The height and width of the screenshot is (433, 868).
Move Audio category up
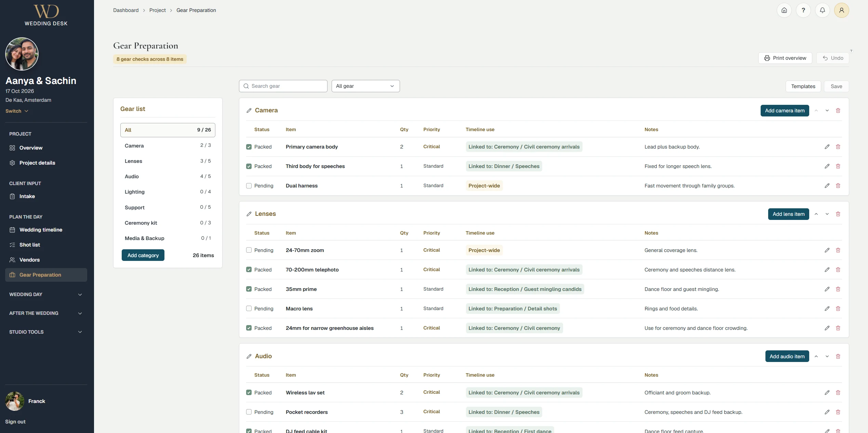816,357
